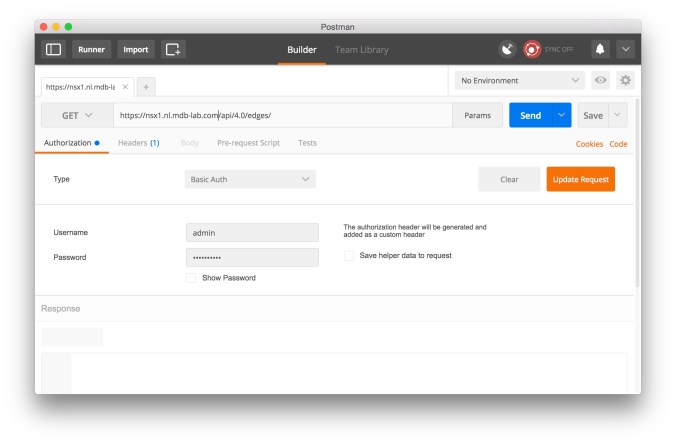
Task: Toggle the sidebar panel icon
Action: 54,49
